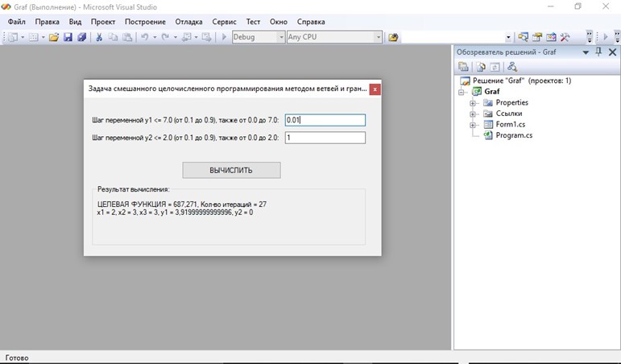
Task: Click the greyed play arrow at toolbar's right end
Action: [x=606, y=37]
